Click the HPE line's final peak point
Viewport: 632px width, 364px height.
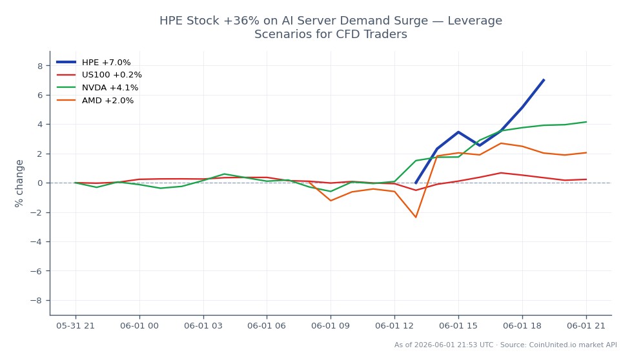coord(544,80)
